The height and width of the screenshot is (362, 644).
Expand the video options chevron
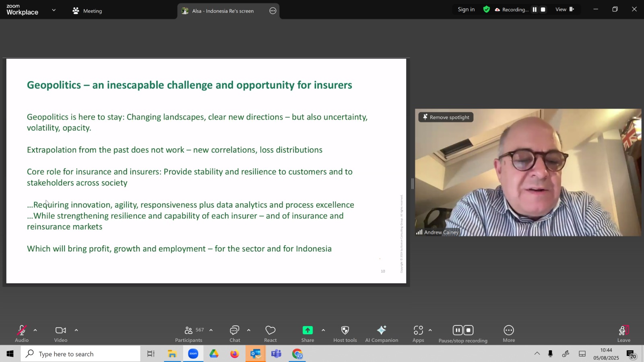tap(76, 330)
